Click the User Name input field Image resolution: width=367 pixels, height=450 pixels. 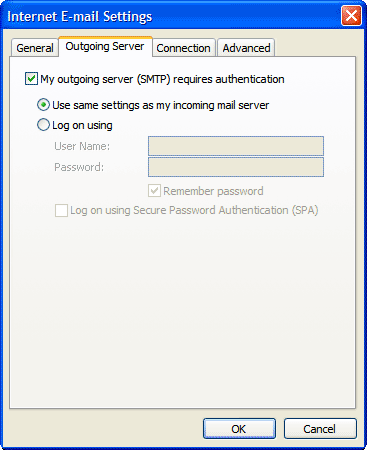point(236,146)
